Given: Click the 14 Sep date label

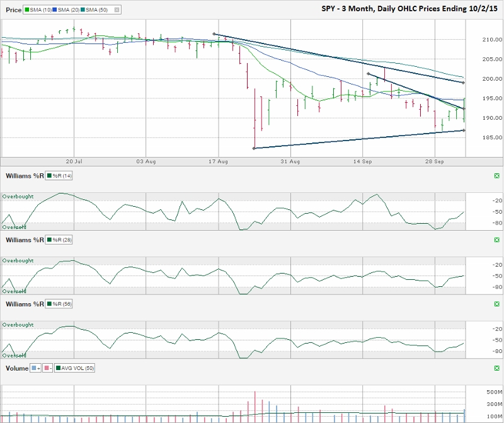Looking at the screenshot, I should coord(363,161).
